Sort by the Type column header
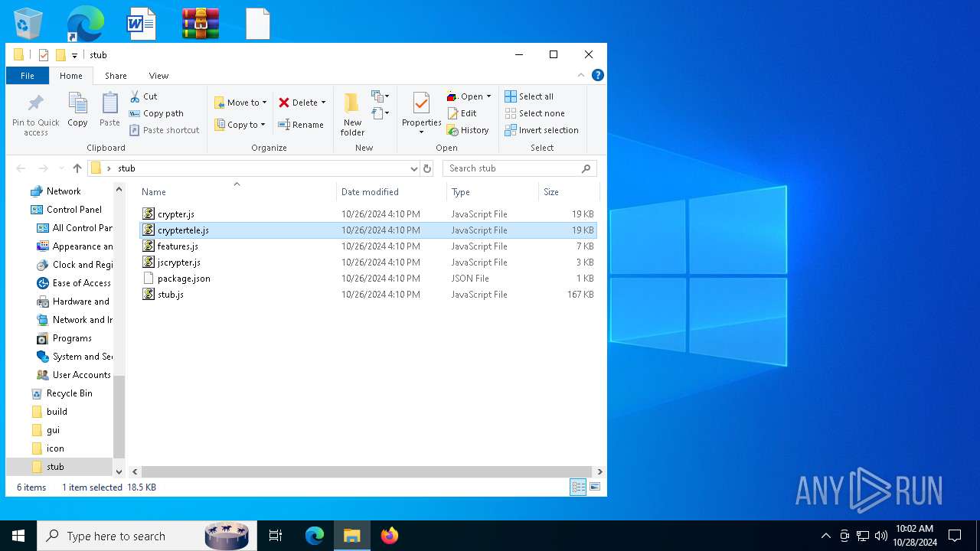The width and height of the screenshot is (980, 551). (x=492, y=192)
